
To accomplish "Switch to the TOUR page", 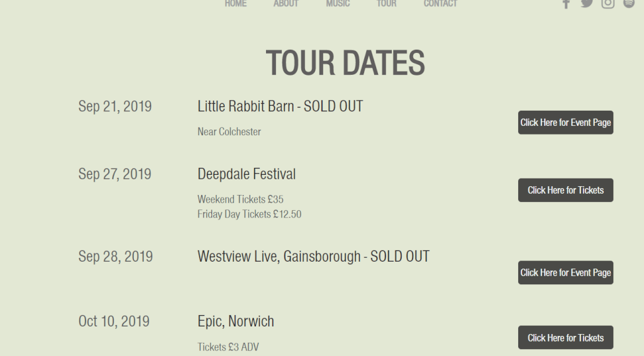I will (x=387, y=4).
